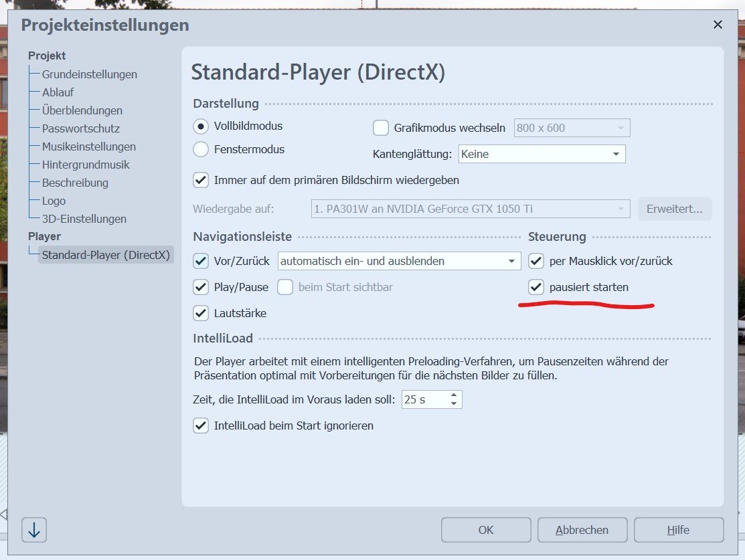
Task: Open Grundeinstellungen in the project tree
Action: point(89,74)
